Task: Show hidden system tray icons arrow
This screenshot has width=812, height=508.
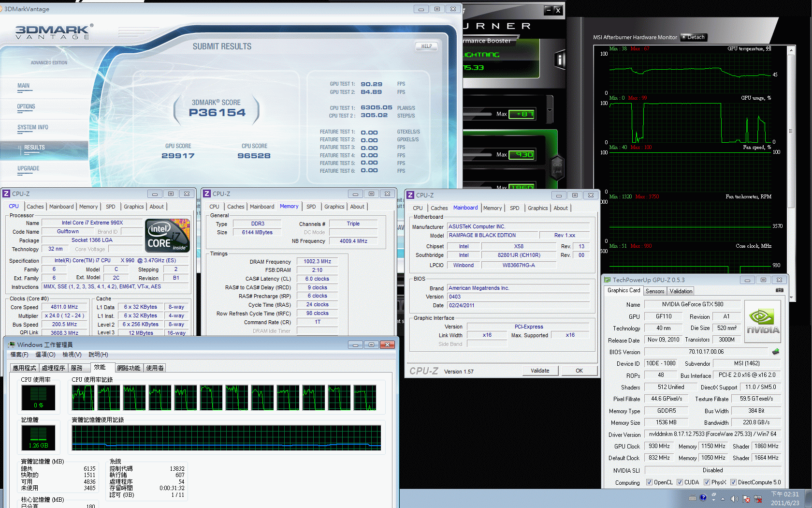Action: (x=723, y=499)
